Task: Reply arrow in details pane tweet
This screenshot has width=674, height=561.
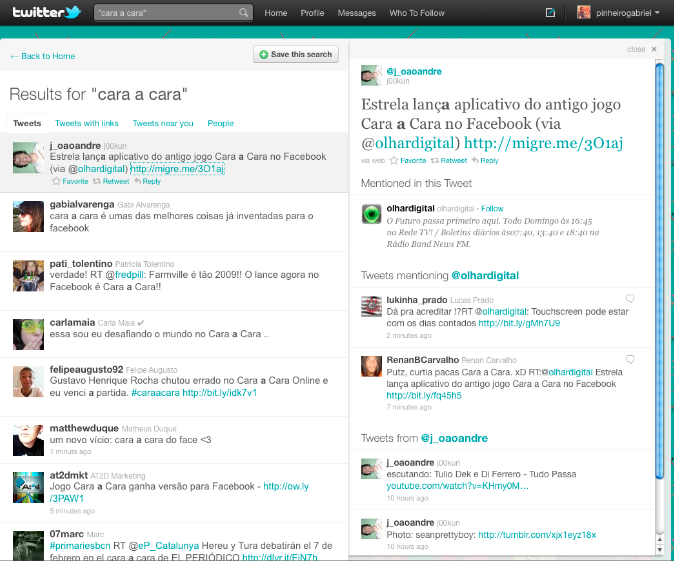Action: click(475, 160)
